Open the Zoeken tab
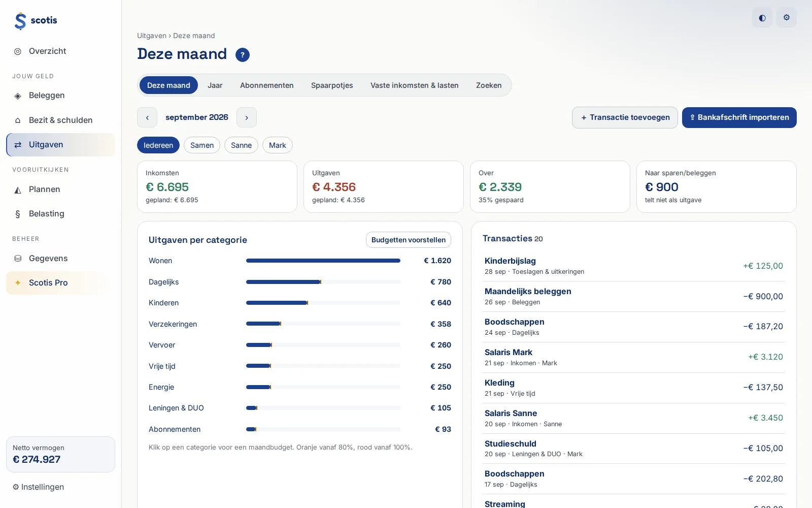Image resolution: width=812 pixels, height=508 pixels. pyautogui.click(x=489, y=85)
